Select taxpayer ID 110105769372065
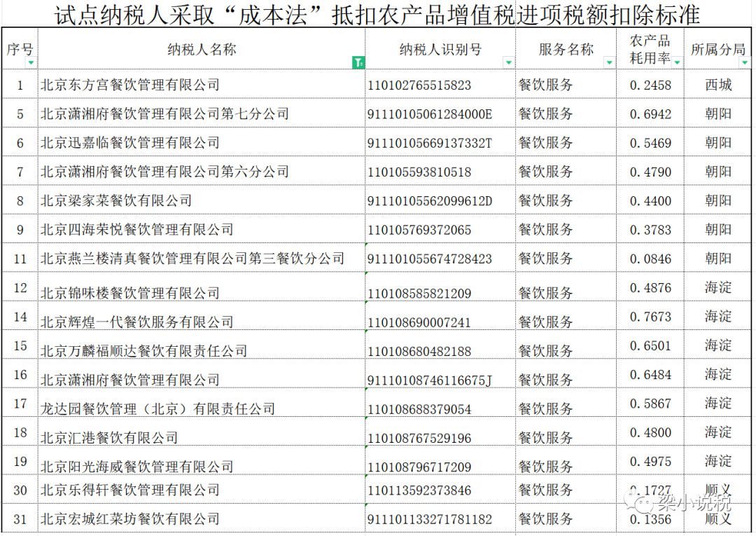The image size is (756, 536). pyautogui.click(x=440, y=229)
